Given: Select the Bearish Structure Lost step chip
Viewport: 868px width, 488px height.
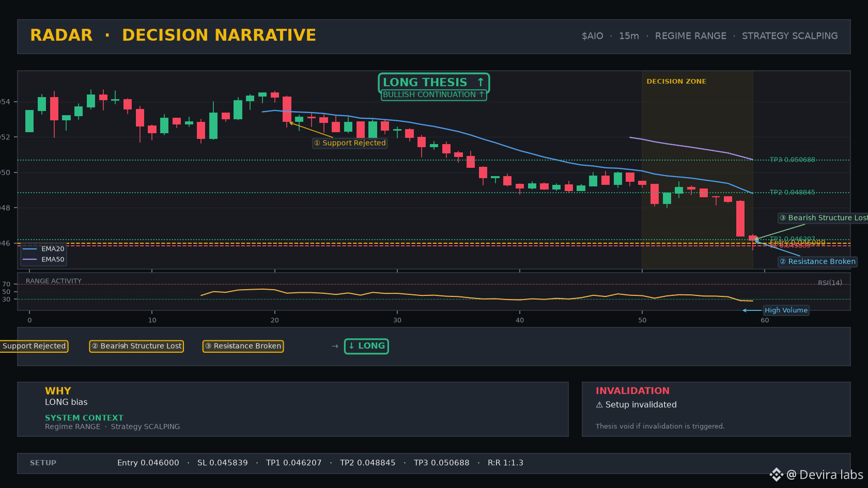Looking at the screenshot, I should click(x=136, y=346).
